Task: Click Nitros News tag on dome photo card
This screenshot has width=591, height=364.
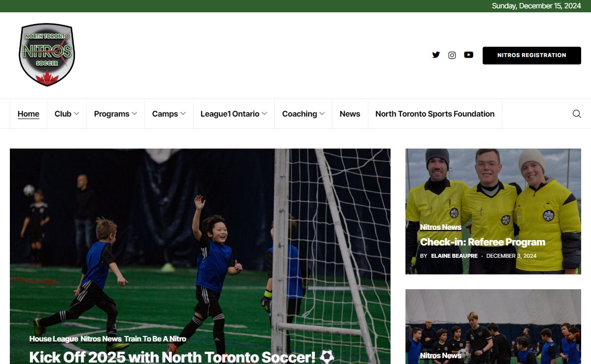Action: [x=441, y=356]
